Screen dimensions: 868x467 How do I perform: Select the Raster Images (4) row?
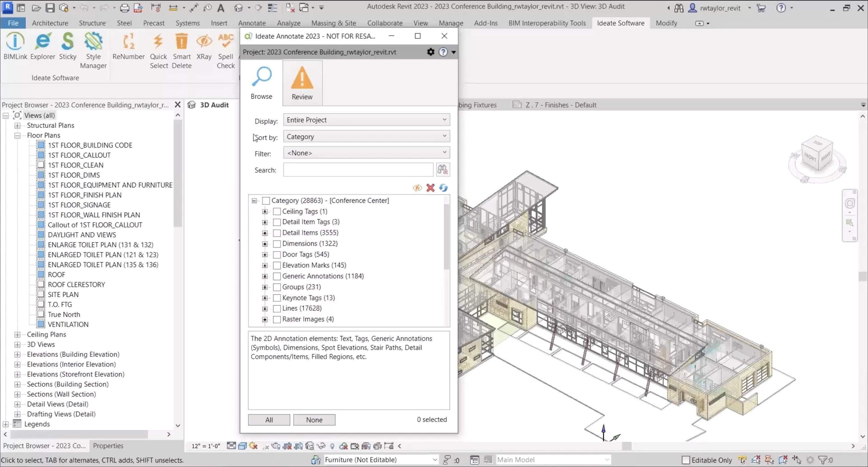[308, 319]
